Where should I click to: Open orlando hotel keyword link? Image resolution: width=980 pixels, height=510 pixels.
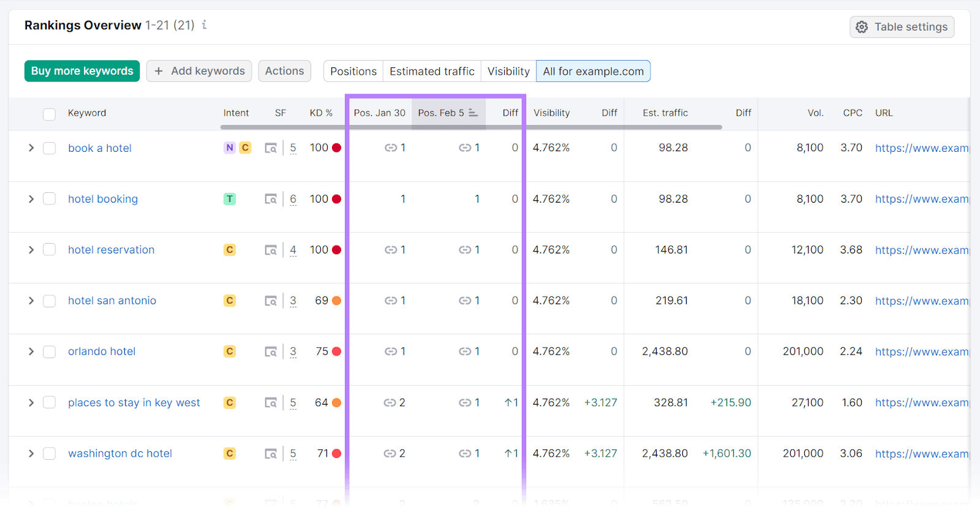pos(102,351)
